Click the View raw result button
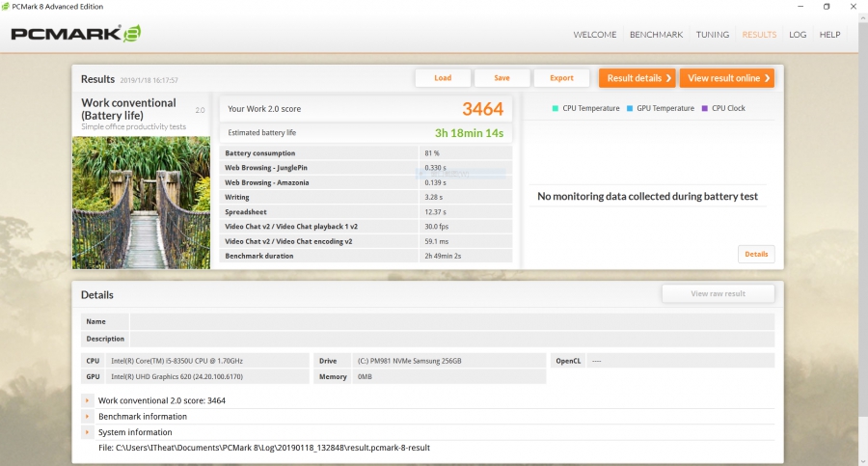Viewport: 868px width, 466px height. pyautogui.click(x=718, y=293)
